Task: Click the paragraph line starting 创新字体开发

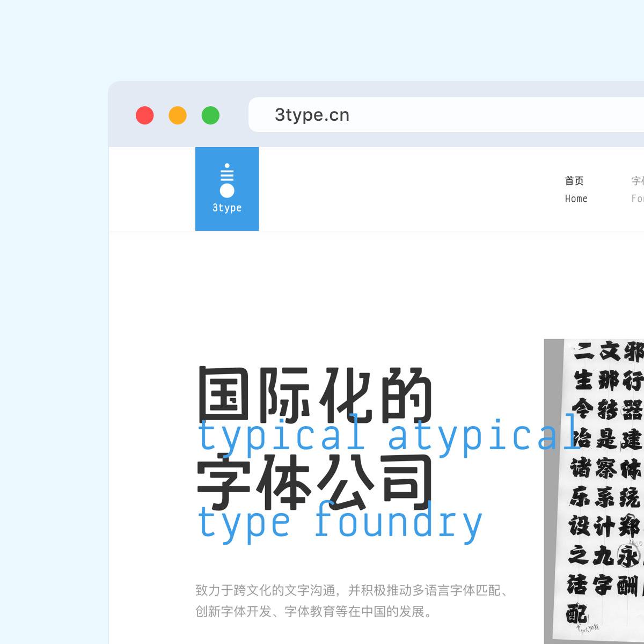Action: pyautogui.click(x=314, y=611)
